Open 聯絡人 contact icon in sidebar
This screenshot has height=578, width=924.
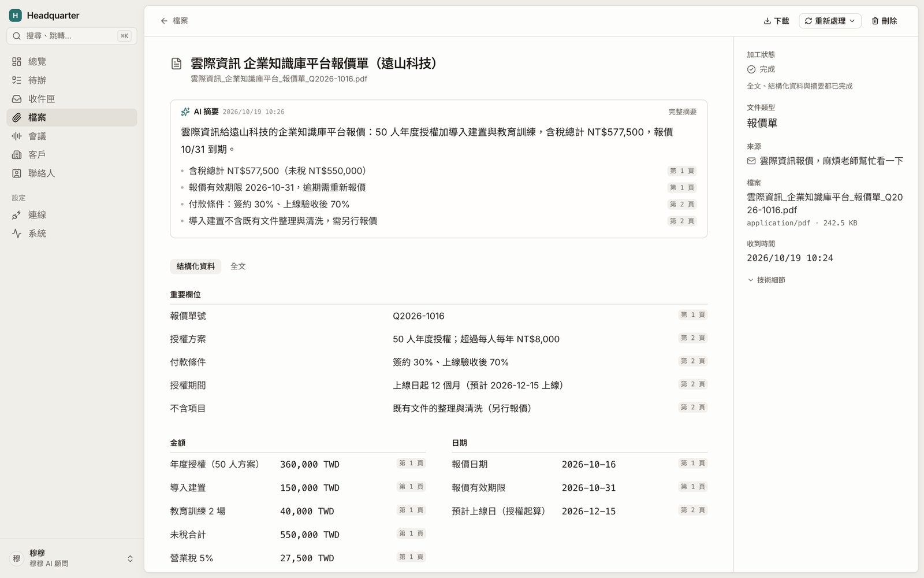pyautogui.click(x=17, y=173)
